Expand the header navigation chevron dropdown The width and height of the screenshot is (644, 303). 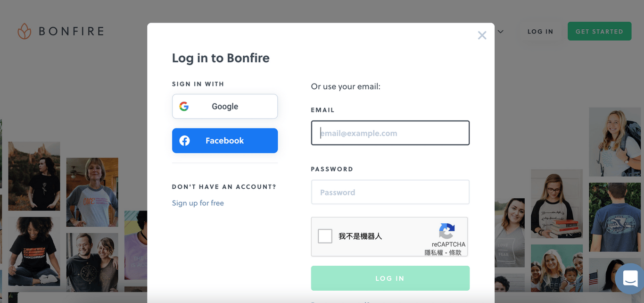(x=501, y=32)
